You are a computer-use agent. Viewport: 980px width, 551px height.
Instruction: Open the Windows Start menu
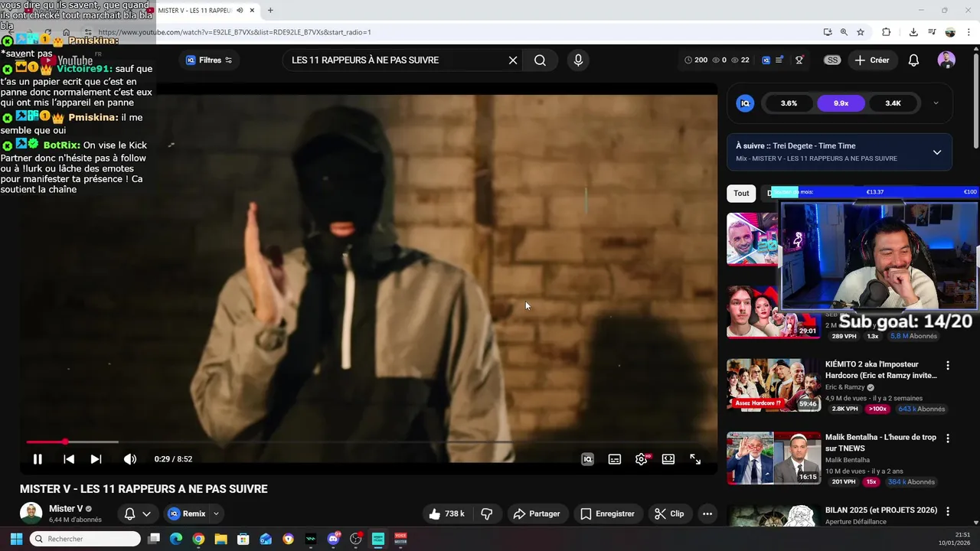tap(16, 539)
